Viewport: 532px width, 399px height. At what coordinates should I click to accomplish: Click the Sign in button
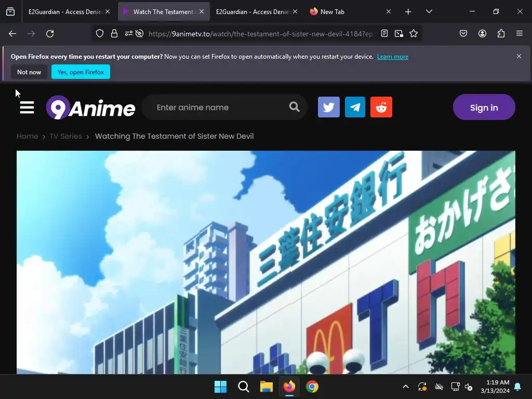[484, 107]
